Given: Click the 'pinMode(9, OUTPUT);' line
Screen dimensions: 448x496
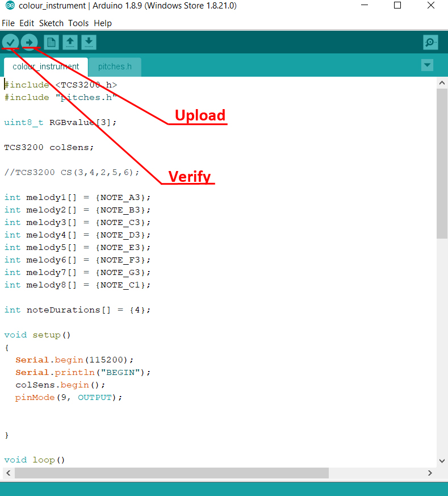Looking at the screenshot, I should (69, 398).
